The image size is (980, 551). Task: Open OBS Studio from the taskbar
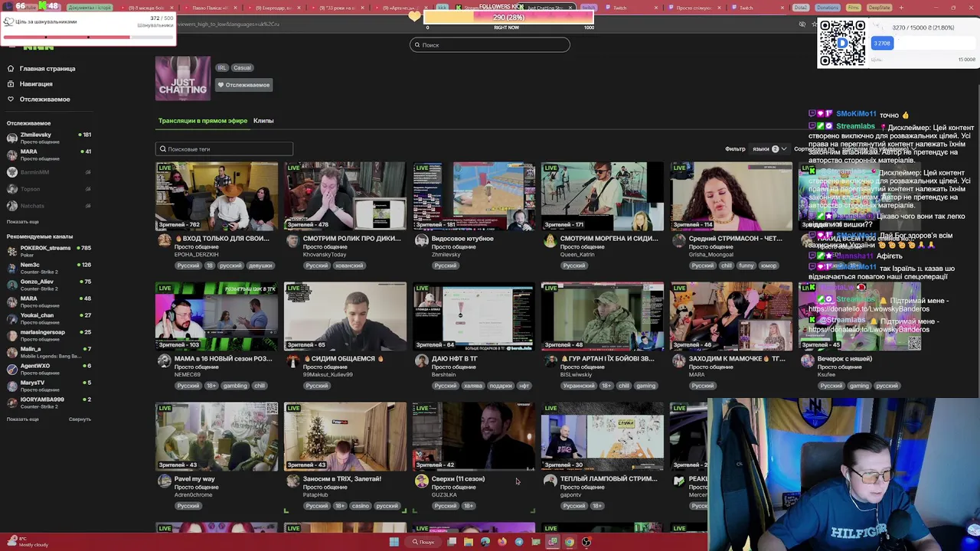coord(586,542)
